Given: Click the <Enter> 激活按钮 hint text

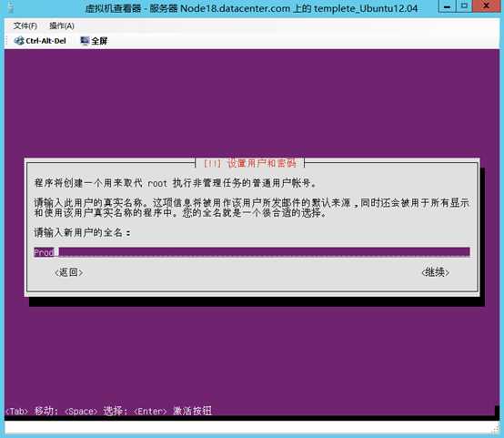Looking at the screenshot, I should [173, 411].
